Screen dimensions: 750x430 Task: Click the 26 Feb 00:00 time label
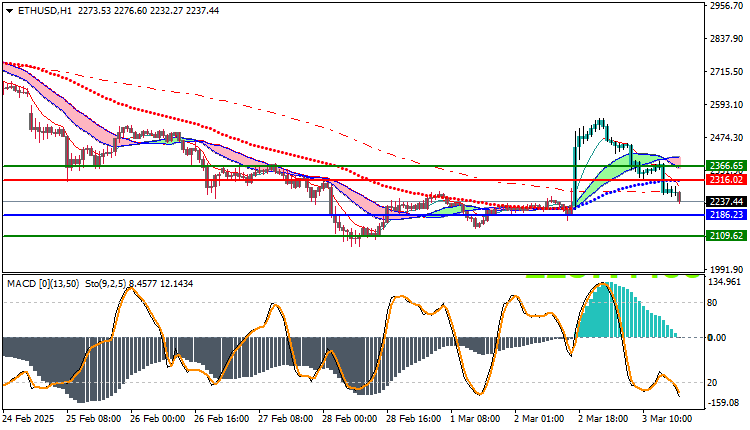tap(157, 419)
